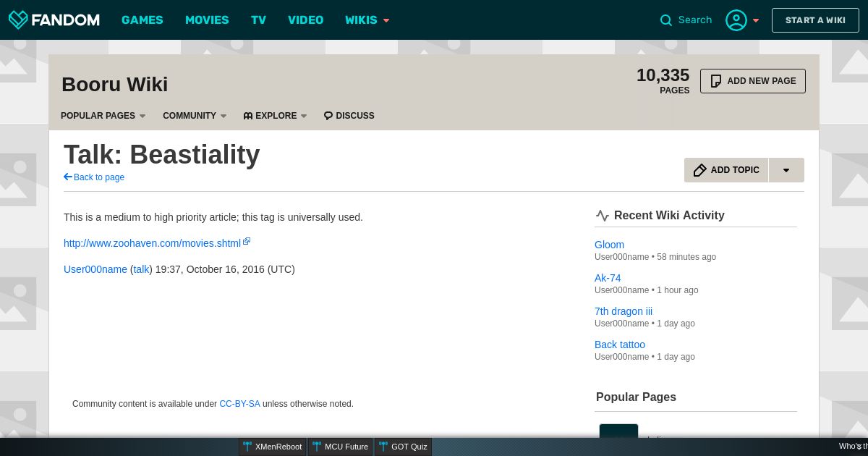Expand the Popular Pages menu
Image resolution: width=868 pixels, height=456 pixels.
tap(103, 116)
